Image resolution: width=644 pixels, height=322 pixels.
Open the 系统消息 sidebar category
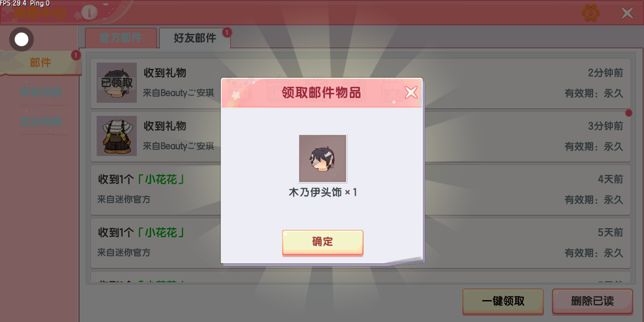click(x=40, y=92)
